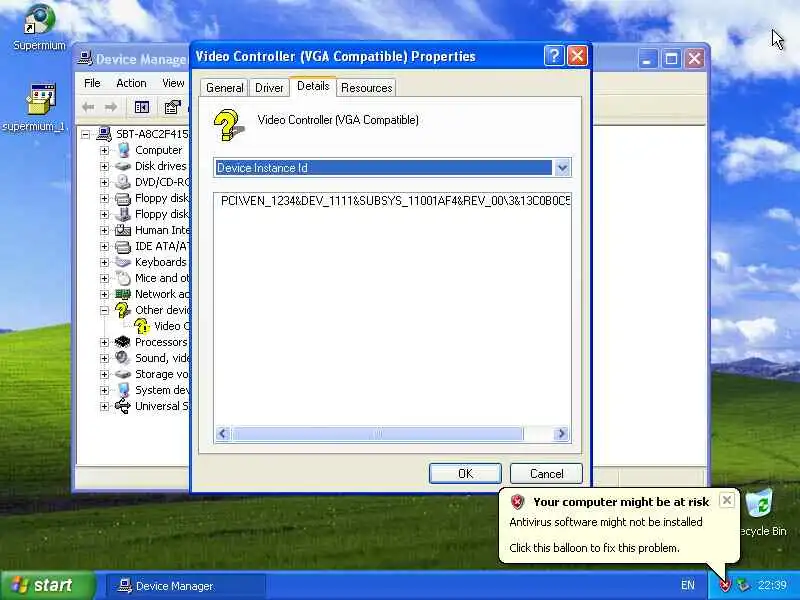Click the Device Manager taskbar button
800x600 pixels.
point(186,586)
